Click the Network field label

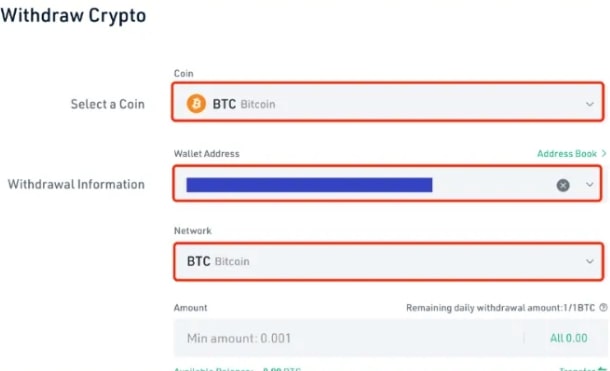(x=193, y=231)
